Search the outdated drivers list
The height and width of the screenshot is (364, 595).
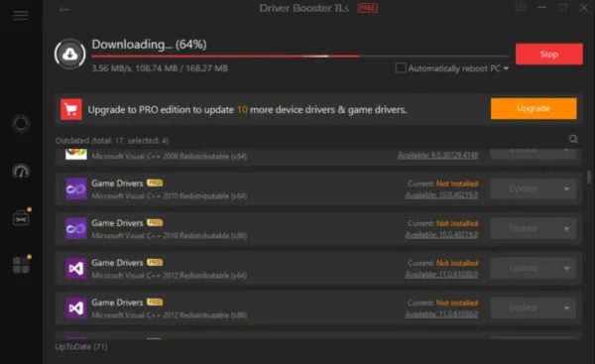573,139
